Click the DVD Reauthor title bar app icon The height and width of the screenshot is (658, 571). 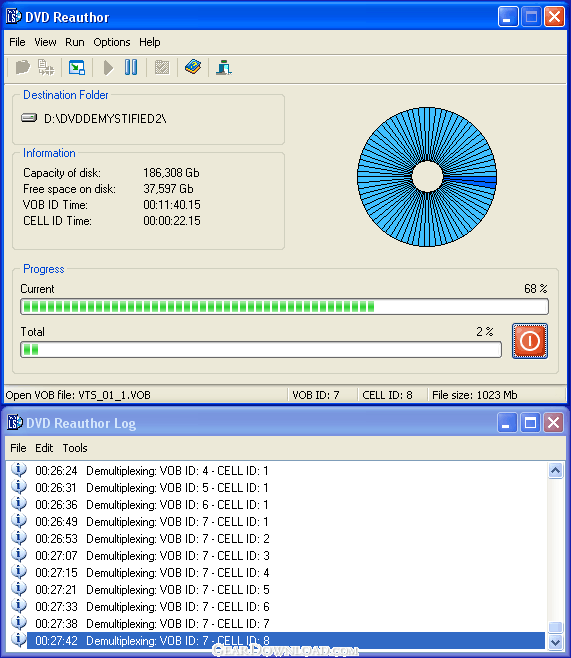click(13, 17)
